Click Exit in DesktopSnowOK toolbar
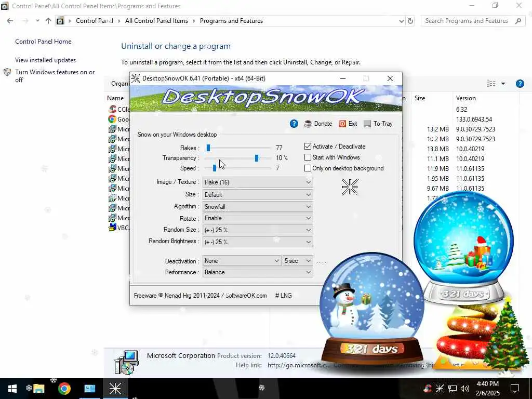Image resolution: width=532 pixels, height=399 pixels. [348, 124]
